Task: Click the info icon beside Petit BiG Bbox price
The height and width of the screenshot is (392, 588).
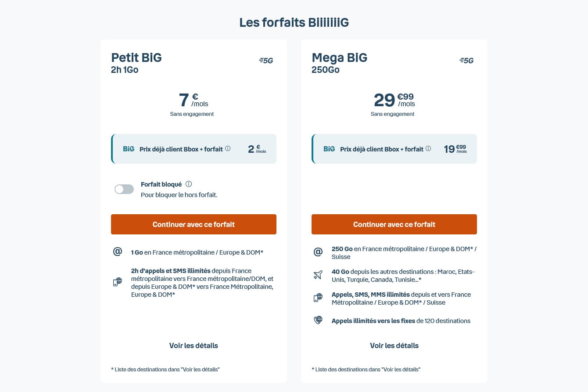Action: click(x=228, y=148)
